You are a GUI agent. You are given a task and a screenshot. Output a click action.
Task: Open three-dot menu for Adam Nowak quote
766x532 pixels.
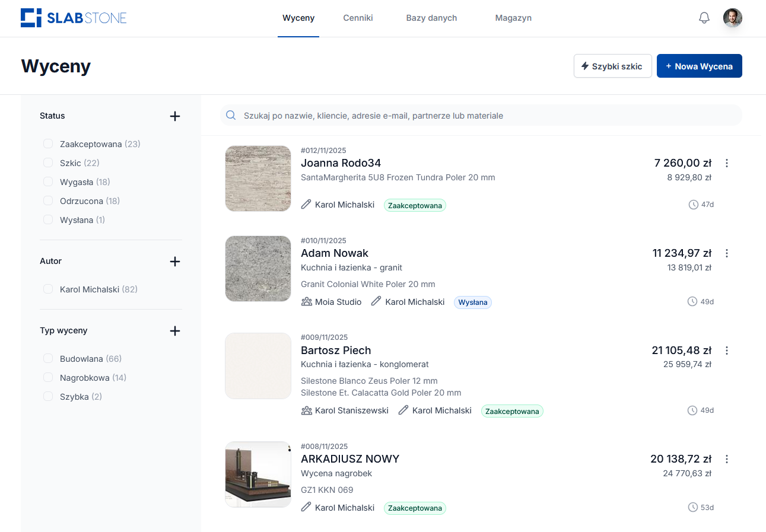727,253
